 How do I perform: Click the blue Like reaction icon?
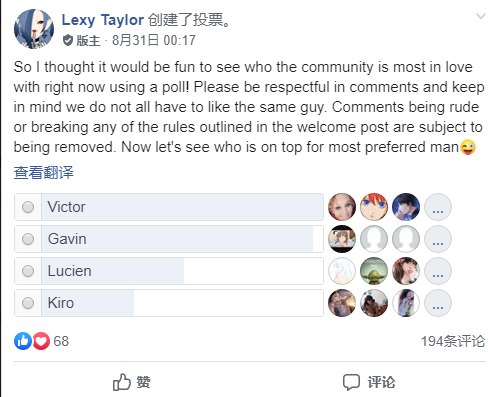point(23,341)
